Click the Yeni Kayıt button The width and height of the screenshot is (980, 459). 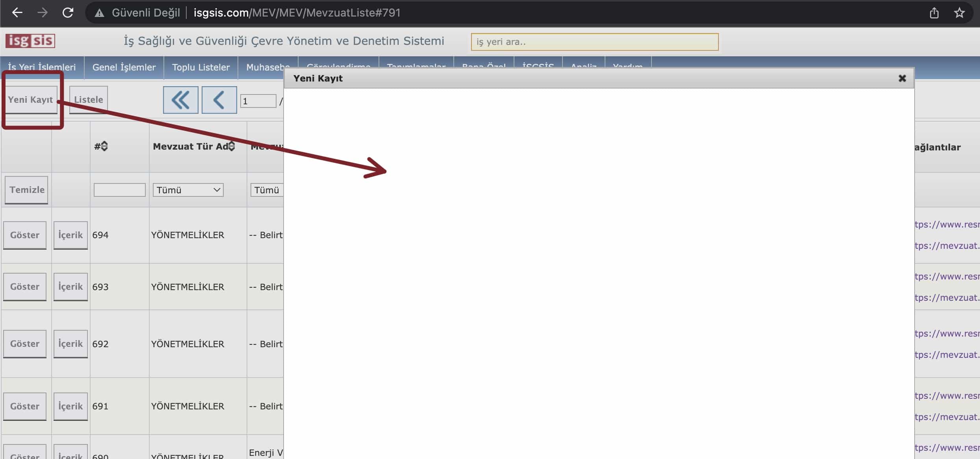30,100
